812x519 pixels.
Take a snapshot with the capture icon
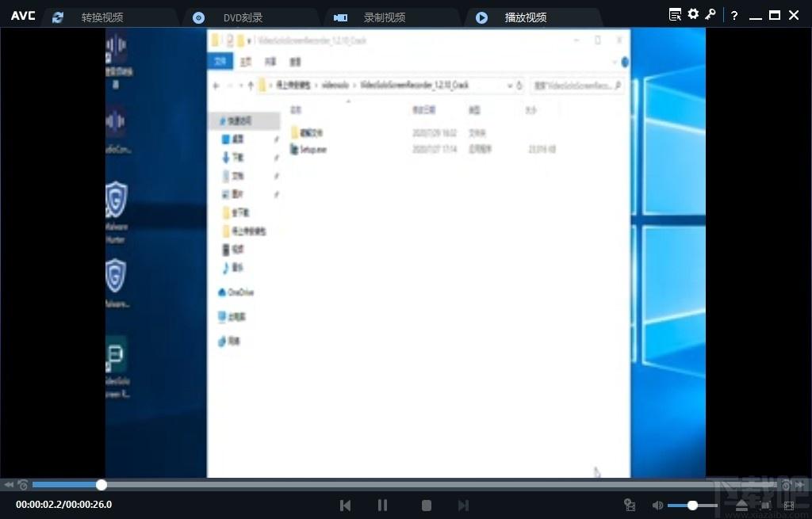tap(630, 505)
